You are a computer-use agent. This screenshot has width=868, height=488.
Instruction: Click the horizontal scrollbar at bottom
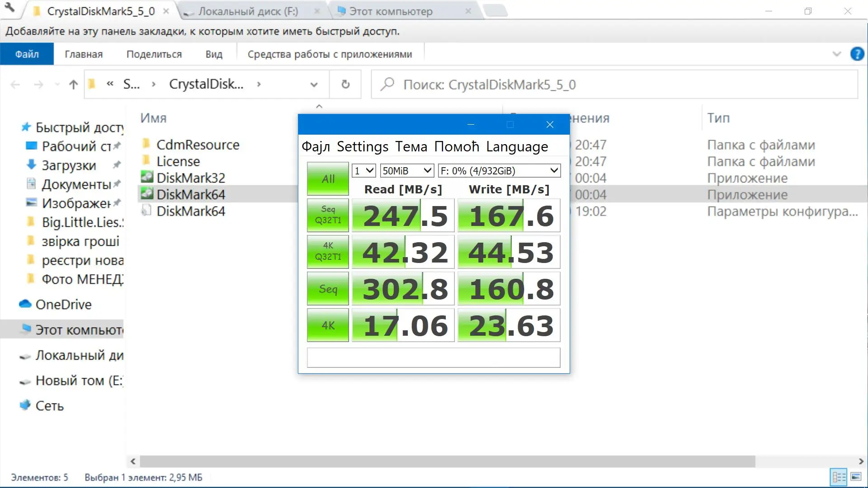(x=447, y=461)
